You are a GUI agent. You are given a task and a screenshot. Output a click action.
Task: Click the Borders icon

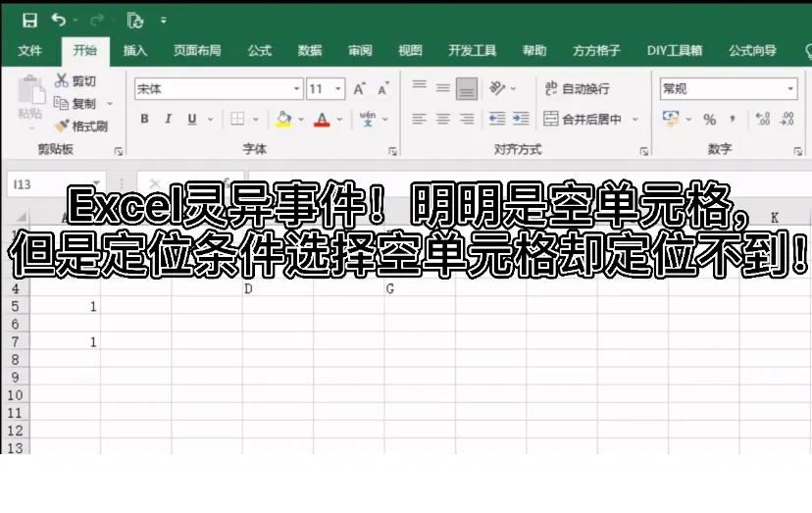point(237,120)
